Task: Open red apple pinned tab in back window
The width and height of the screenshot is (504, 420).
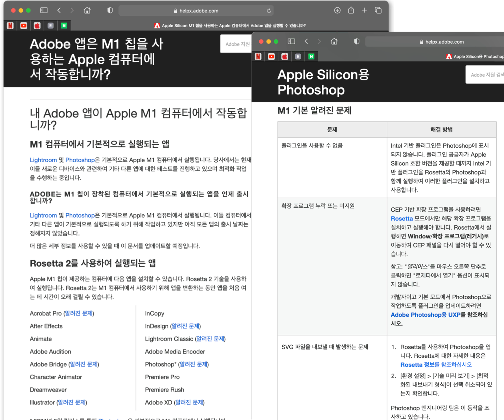Action: pos(37,26)
